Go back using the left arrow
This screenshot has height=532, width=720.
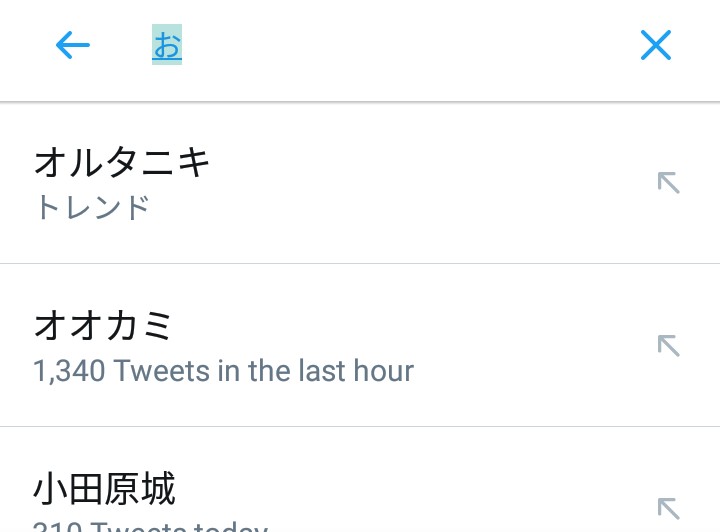[73, 45]
